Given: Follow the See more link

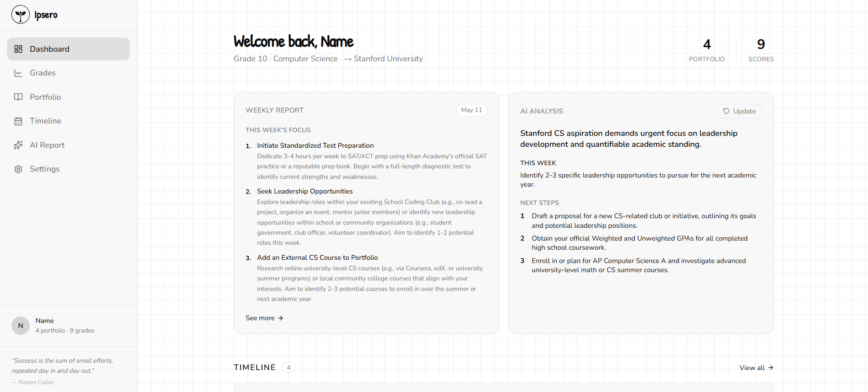Looking at the screenshot, I should (264, 318).
